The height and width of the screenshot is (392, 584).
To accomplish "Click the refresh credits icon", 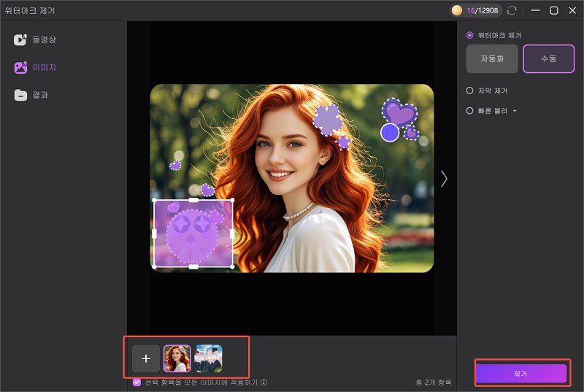I will click(x=512, y=10).
